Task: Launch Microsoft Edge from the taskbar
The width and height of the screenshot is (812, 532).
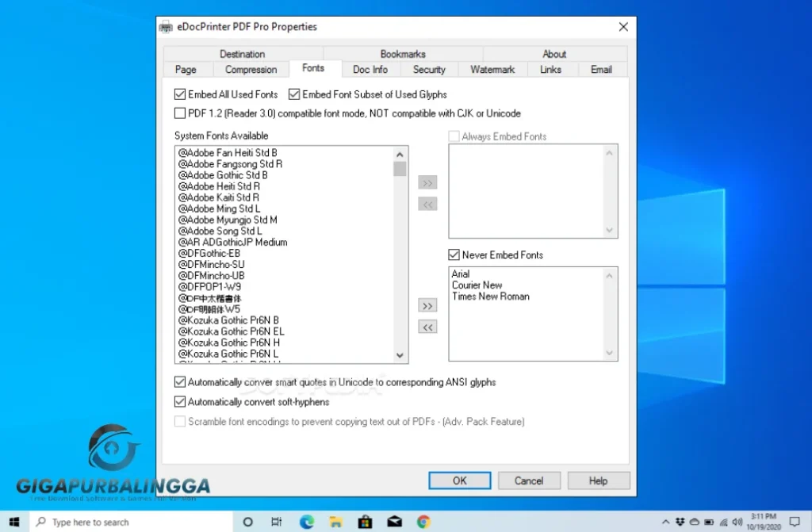Action: (306, 522)
